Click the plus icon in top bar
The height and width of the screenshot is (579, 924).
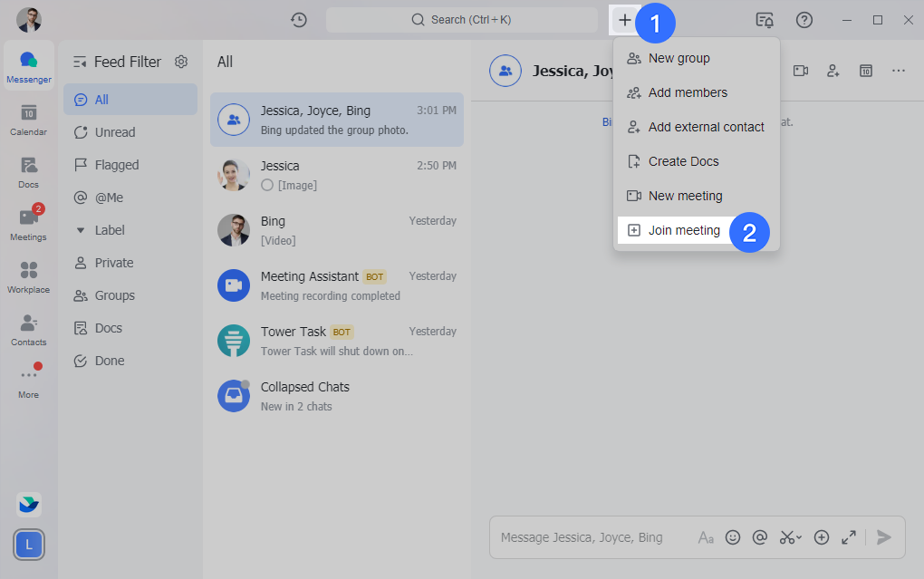pos(625,20)
